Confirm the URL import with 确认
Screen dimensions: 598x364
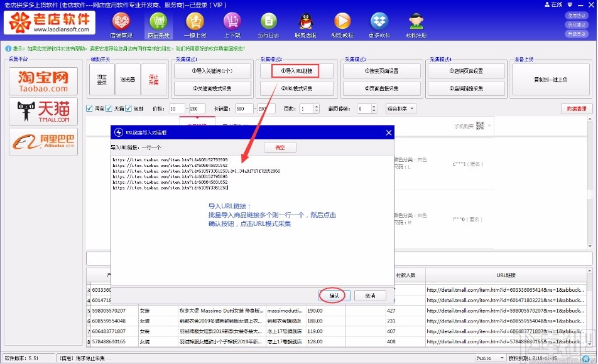pyautogui.click(x=334, y=296)
